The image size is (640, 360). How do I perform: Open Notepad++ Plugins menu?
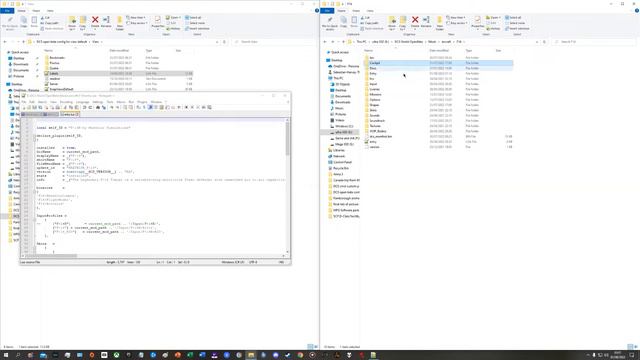pyautogui.click(x=142, y=102)
